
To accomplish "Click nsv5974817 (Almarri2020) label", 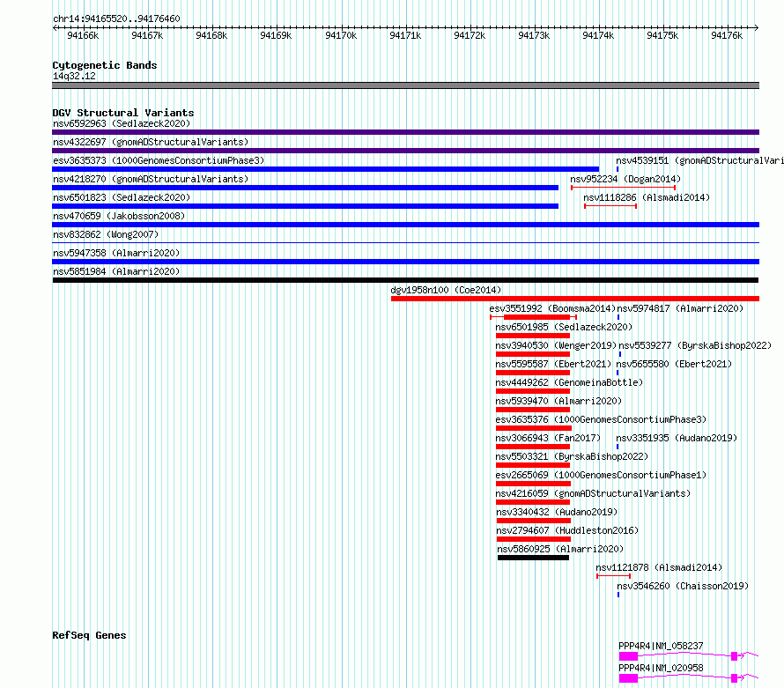I will [680, 308].
